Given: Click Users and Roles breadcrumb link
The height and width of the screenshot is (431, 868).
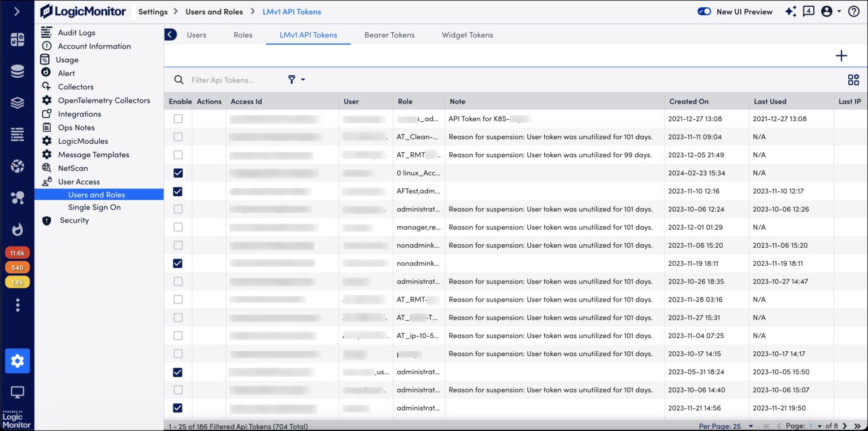Looking at the screenshot, I should (214, 11).
